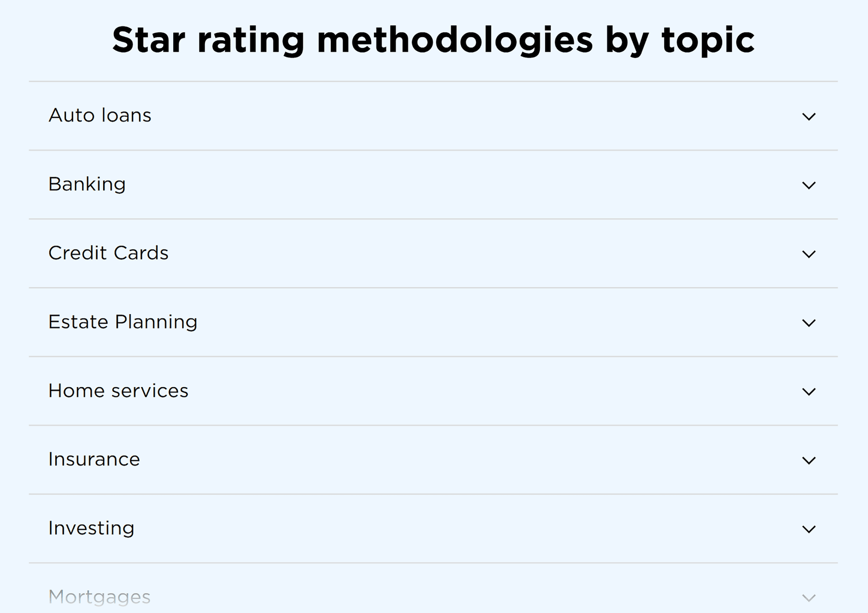This screenshot has width=868, height=613.
Task: Toggle the Investing accordion row open
Action: (x=433, y=528)
